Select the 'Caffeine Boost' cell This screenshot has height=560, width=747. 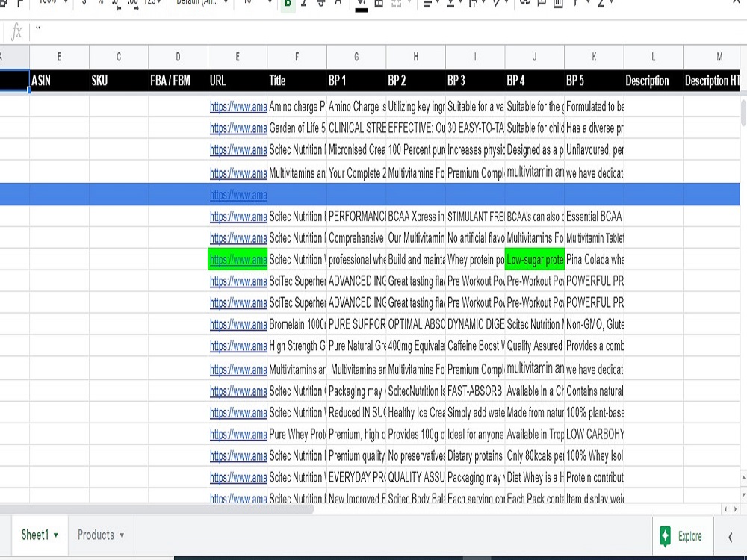475,346
